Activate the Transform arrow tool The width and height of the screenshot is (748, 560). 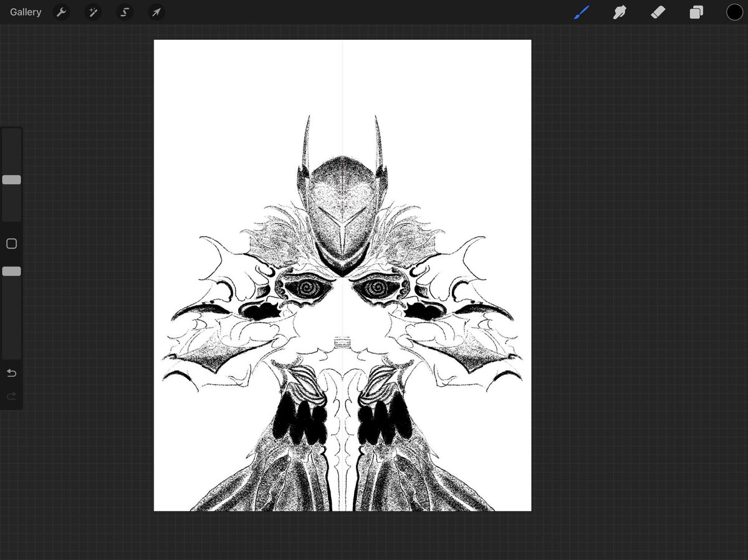point(156,12)
